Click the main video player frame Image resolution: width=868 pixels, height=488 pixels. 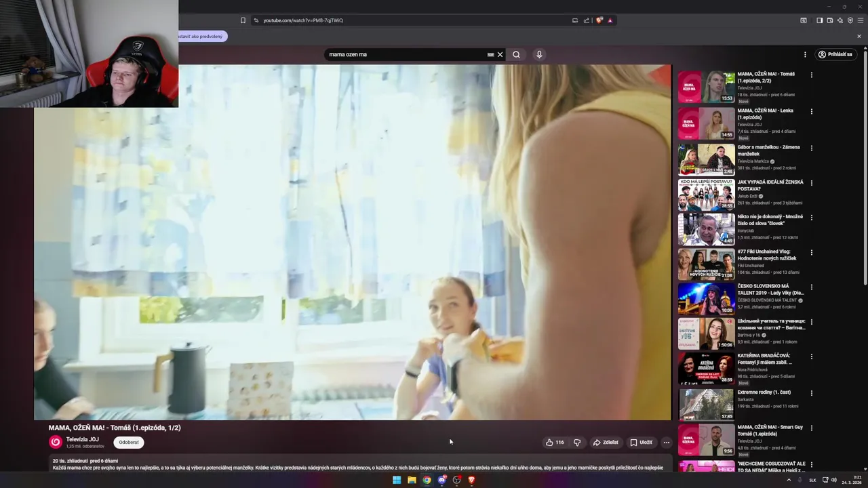[x=353, y=242]
